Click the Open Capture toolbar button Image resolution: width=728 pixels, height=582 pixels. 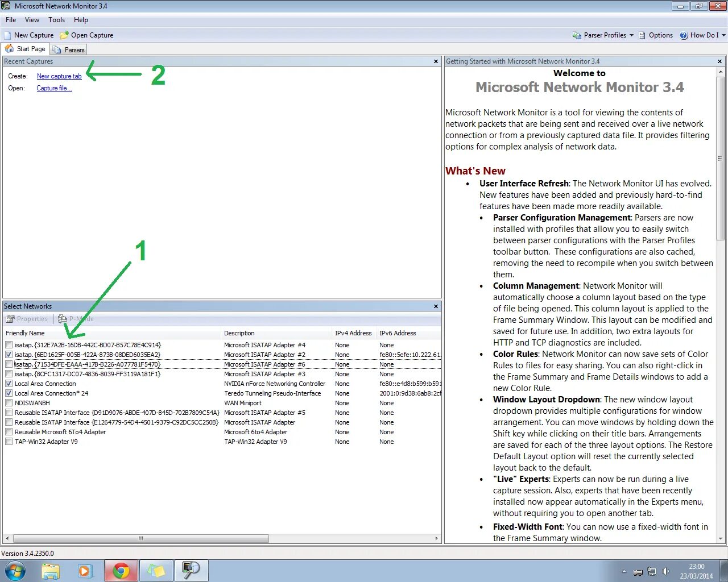click(87, 35)
